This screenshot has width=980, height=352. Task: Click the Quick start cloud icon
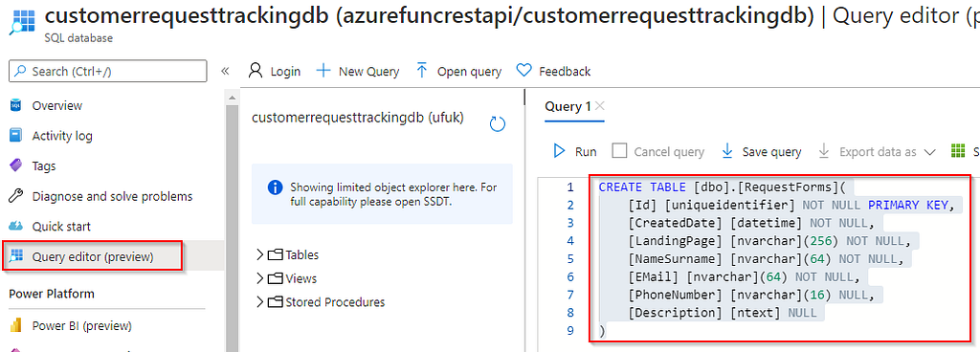(x=16, y=226)
